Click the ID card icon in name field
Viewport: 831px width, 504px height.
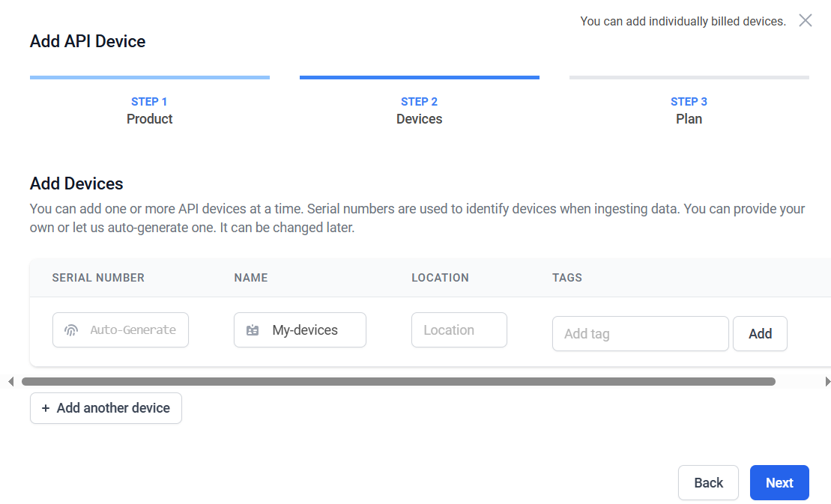click(x=253, y=330)
